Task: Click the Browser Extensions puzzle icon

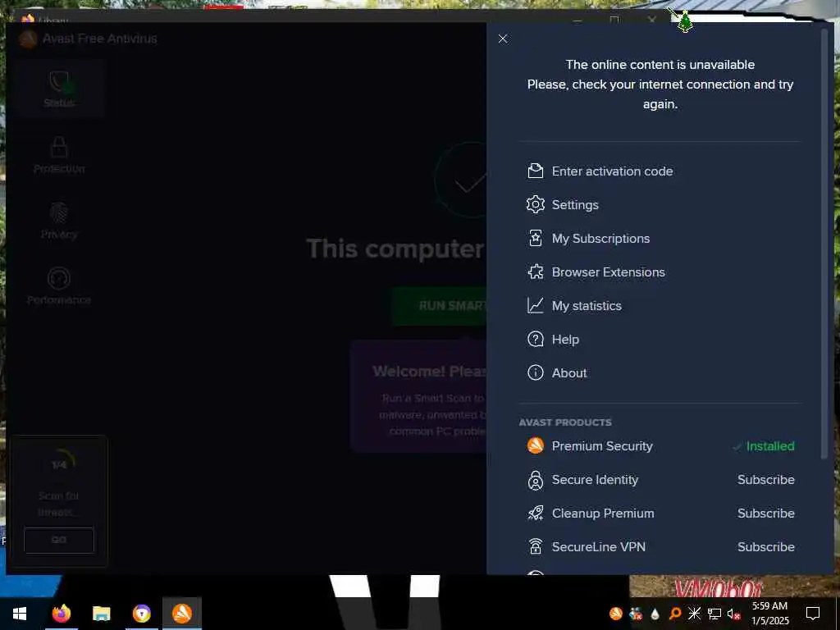Action: (x=535, y=272)
